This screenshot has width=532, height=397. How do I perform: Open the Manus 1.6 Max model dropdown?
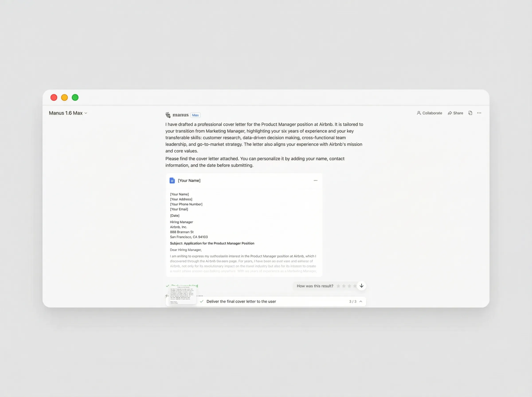pyautogui.click(x=68, y=113)
